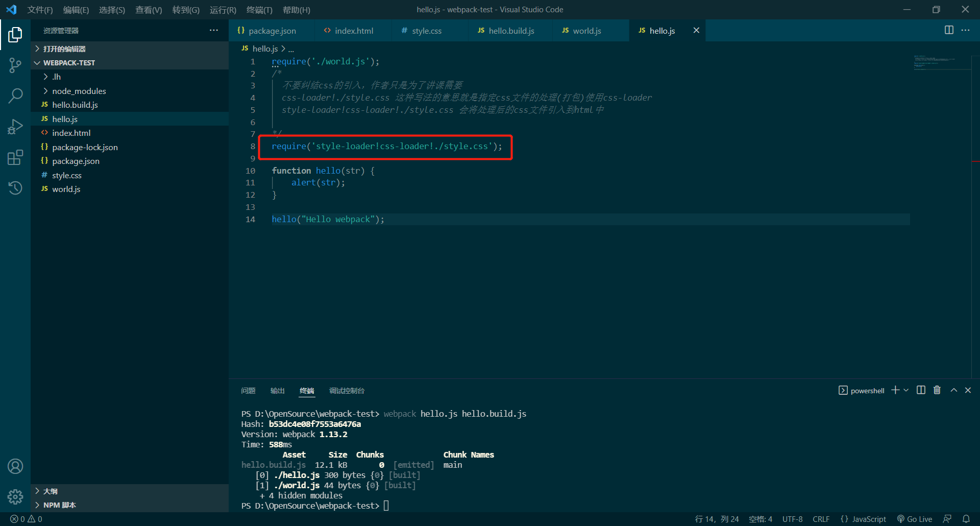Open the Timeline history icon in activity bar

click(15, 188)
